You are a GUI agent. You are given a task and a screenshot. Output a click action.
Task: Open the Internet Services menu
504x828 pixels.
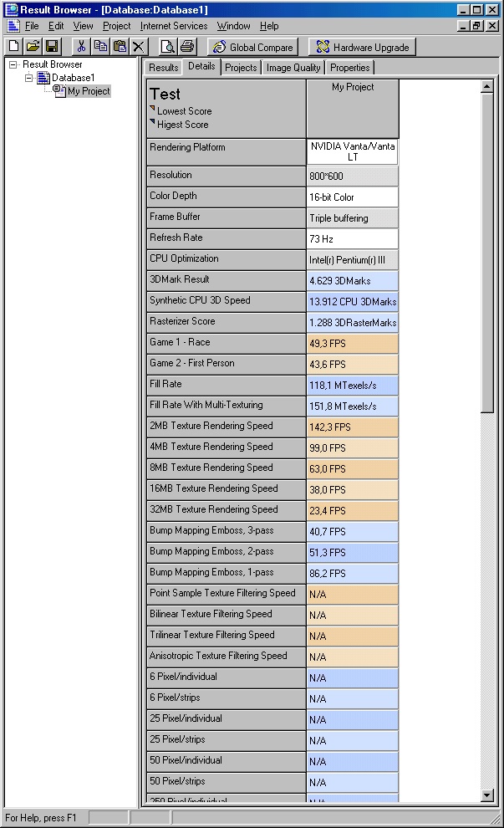174,26
